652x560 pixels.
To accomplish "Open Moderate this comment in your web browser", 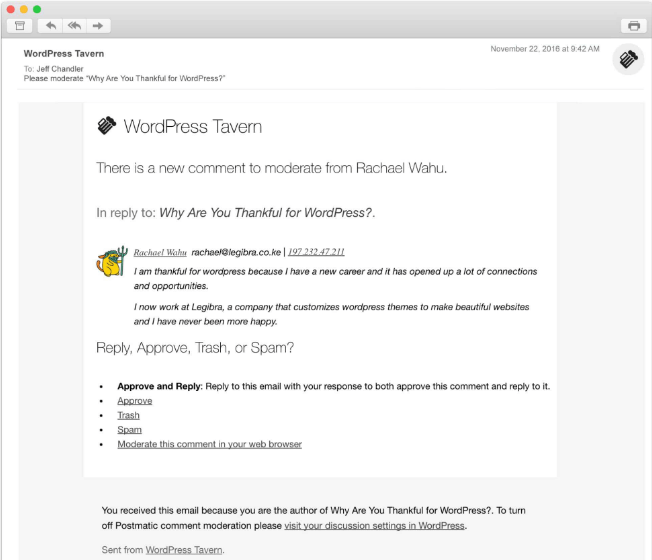I will pyautogui.click(x=210, y=444).
